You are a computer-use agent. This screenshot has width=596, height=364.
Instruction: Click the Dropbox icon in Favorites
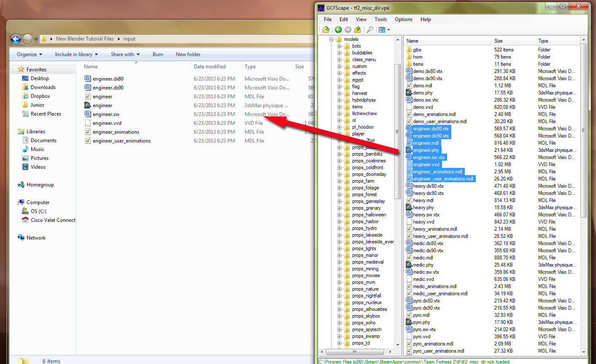(25, 96)
